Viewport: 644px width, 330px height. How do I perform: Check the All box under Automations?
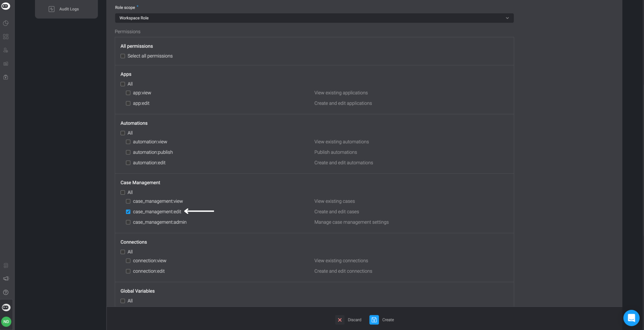click(123, 133)
